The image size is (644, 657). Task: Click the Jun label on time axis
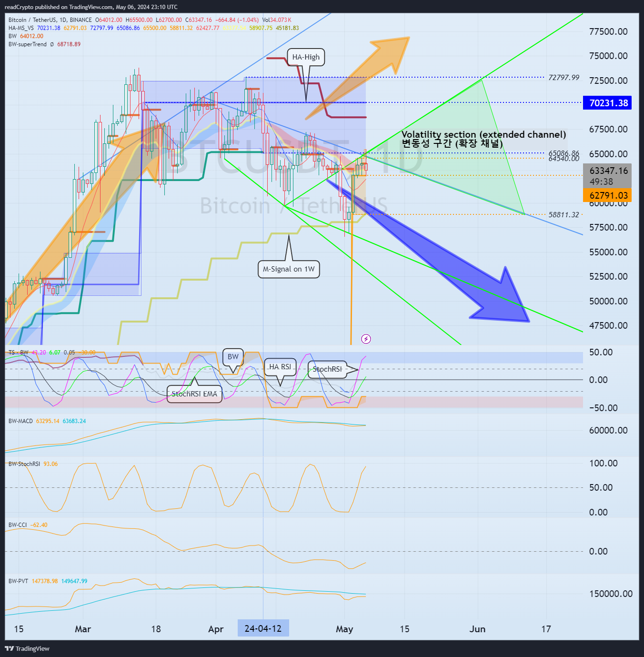point(477,629)
